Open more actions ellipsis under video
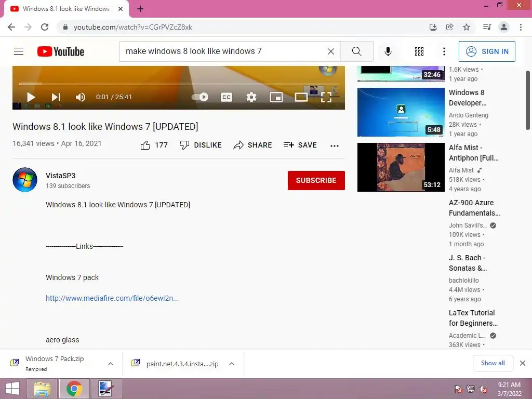This screenshot has width=532, height=399. pyautogui.click(x=335, y=146)
